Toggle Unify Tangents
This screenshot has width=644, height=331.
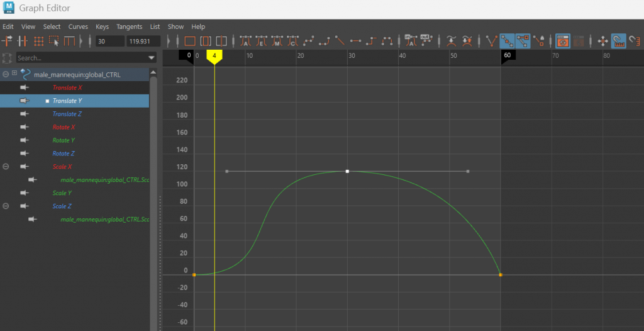[x=507, y=41]
